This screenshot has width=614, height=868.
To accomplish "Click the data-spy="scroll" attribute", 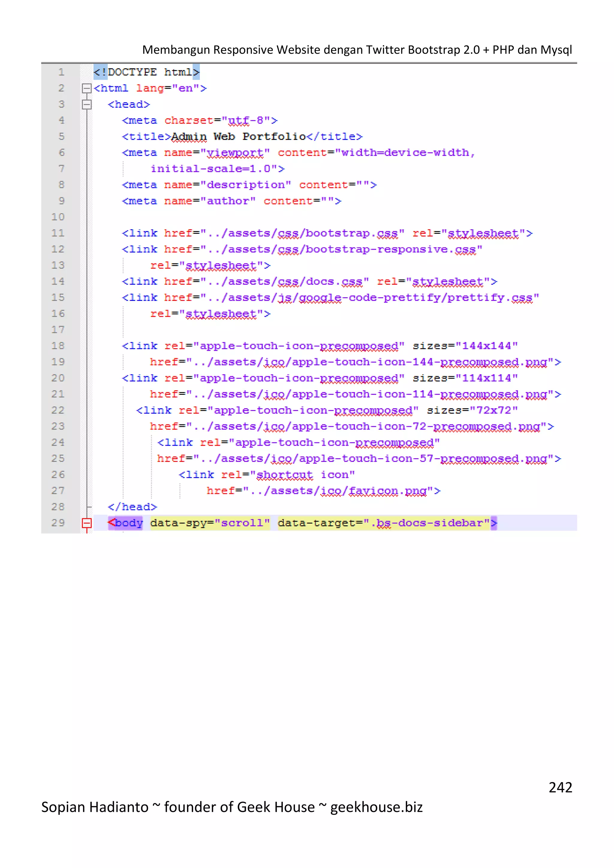I will pyautogui.click(x=210, y=523).
